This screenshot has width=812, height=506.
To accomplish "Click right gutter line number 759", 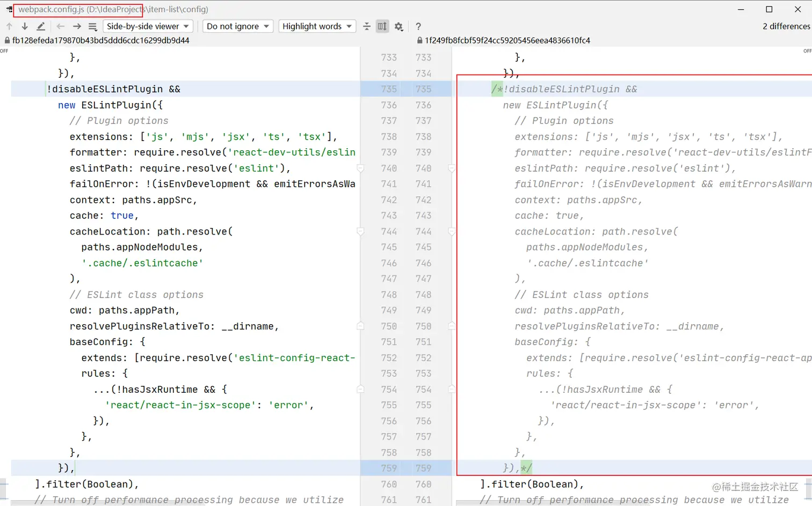I will point(423,468).
